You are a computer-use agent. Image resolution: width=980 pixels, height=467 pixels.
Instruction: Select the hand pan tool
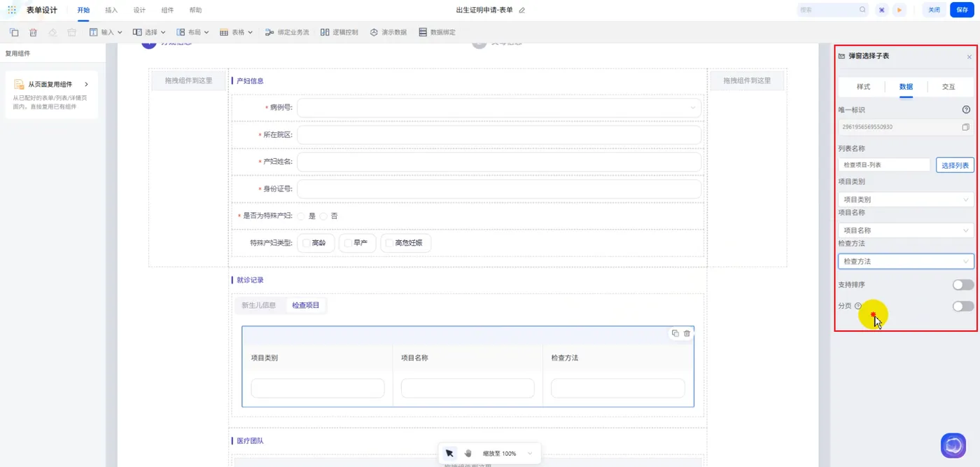(x=468, y=454)
